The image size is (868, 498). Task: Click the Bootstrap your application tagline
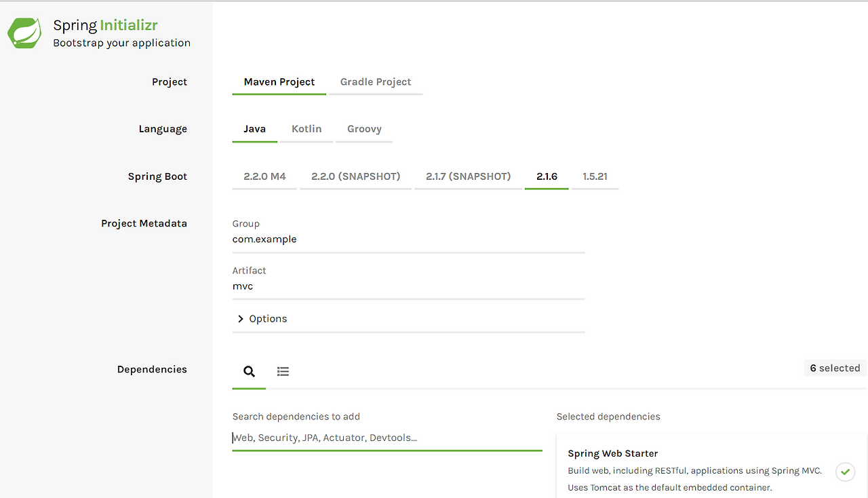(x=122, y=43)
